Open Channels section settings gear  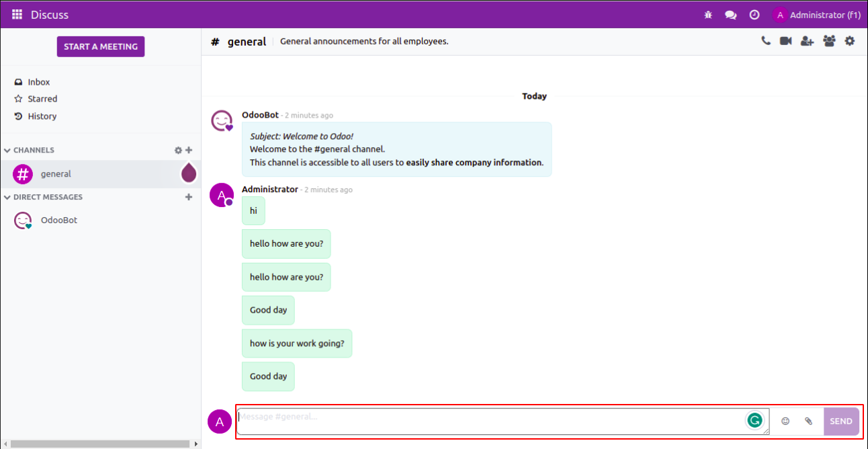click(x=178, y=151)
